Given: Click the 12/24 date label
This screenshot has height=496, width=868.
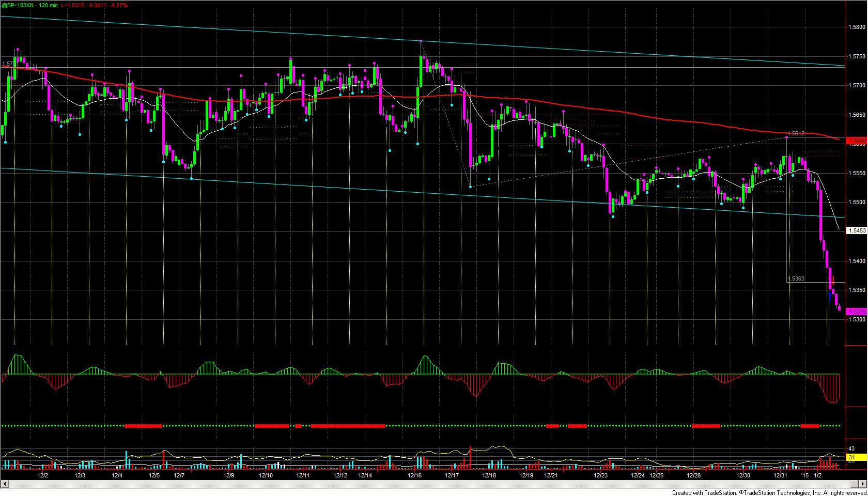Looking at the screenshot, I should 638,475.
